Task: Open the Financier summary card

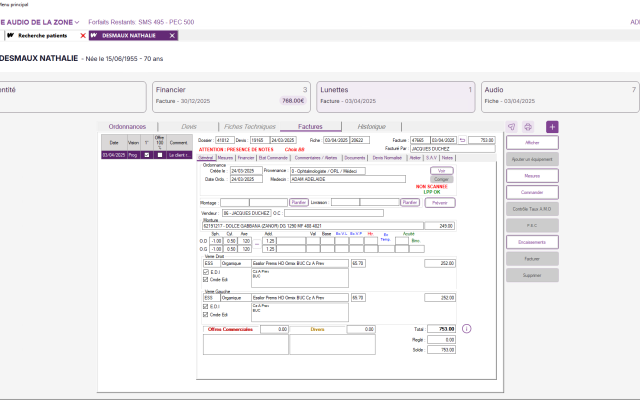Action: pos(231,97)
